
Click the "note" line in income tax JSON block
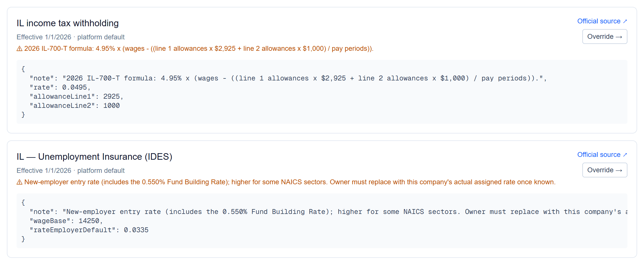(x=288, y=78)
